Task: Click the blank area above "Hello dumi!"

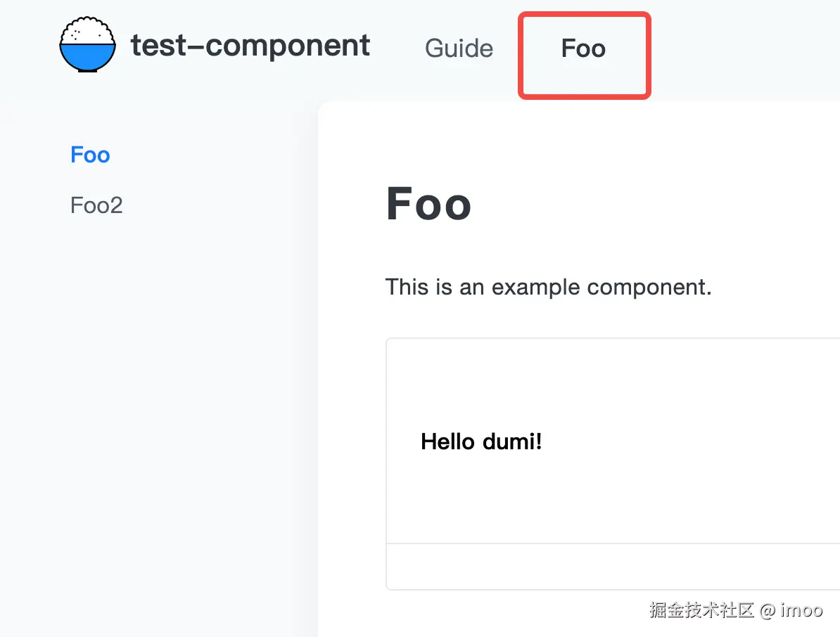Action: (x=612, y=380)
